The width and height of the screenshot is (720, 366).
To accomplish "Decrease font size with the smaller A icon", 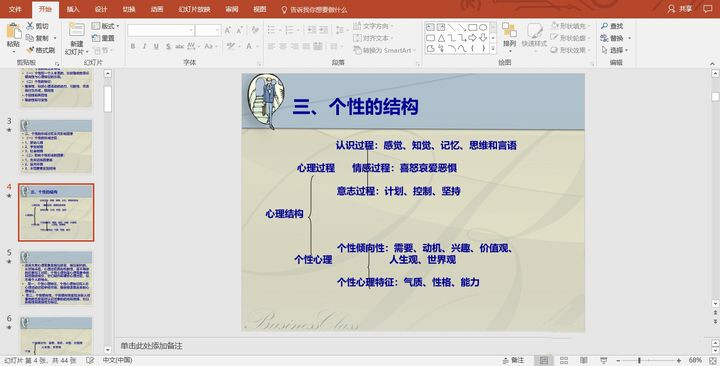I will pyautogui.click(x=239, y=30).
